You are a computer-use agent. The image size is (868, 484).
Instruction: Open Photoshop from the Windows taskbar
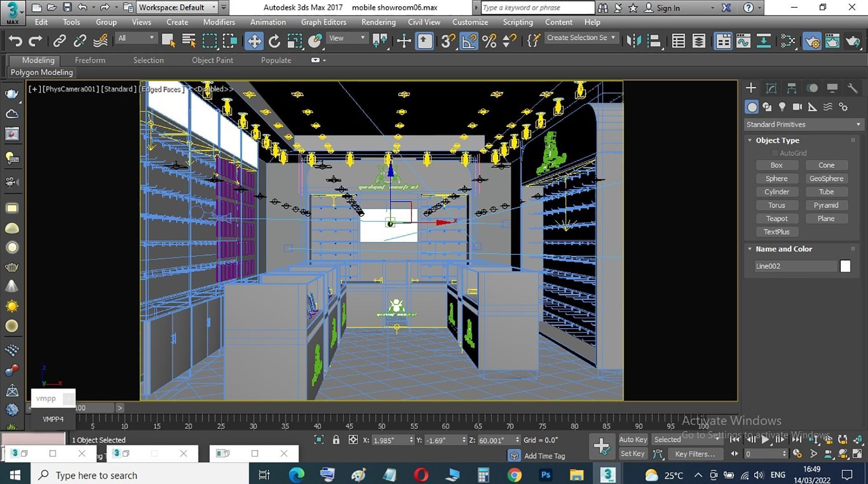pyautogui.click(x=546, y=475)
